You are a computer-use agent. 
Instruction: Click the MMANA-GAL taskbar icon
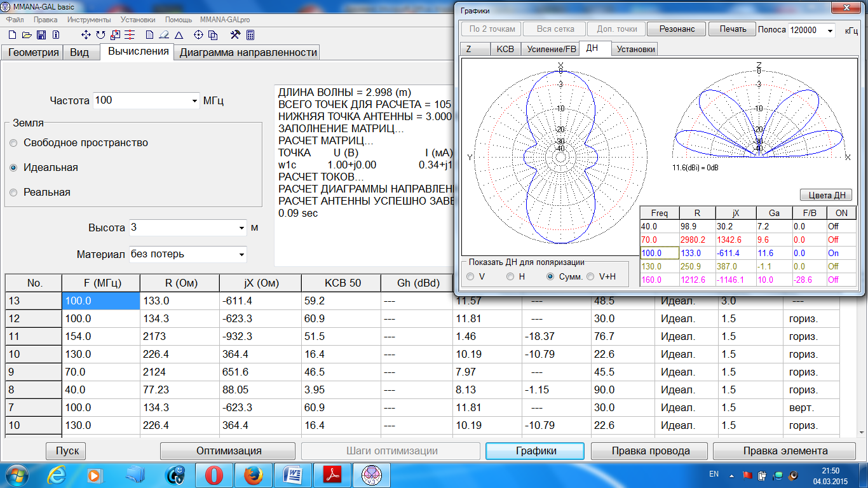[372, 475]
